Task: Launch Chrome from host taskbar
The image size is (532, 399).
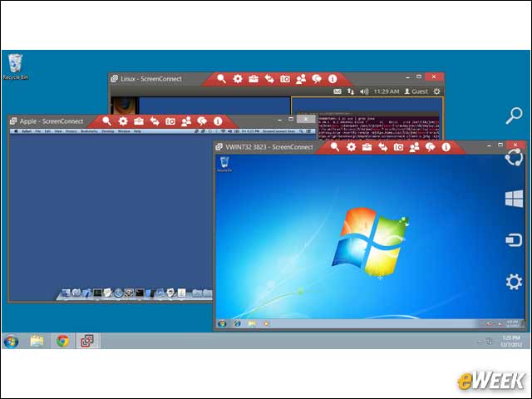Action: (x=62, y=341)
